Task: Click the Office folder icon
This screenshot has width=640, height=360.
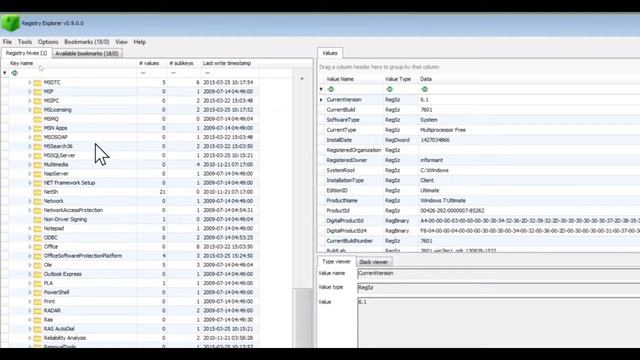Action: coord(38,247)
